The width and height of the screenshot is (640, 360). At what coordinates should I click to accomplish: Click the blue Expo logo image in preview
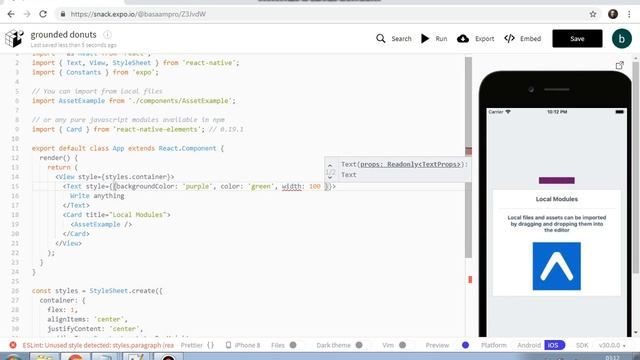pyautogui.click(x=556, y=266)
